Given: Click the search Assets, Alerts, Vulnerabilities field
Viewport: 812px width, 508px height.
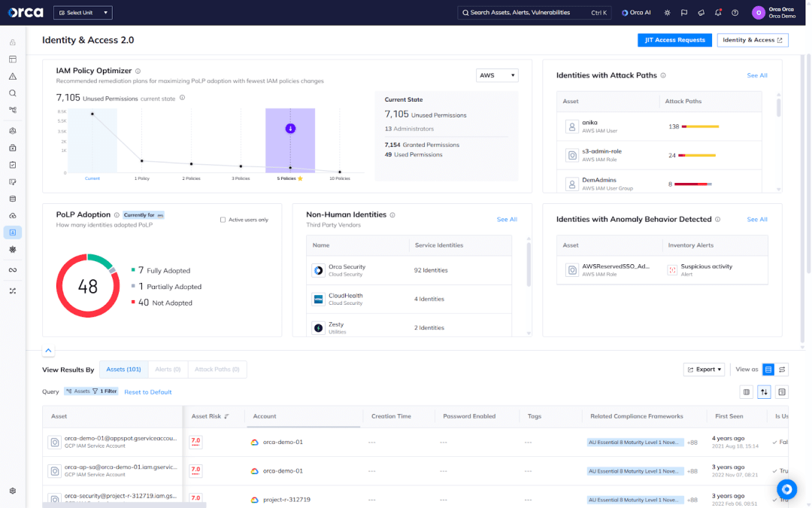Looking at the screenshot, I should pyautogui.click(x=534, y=13).
